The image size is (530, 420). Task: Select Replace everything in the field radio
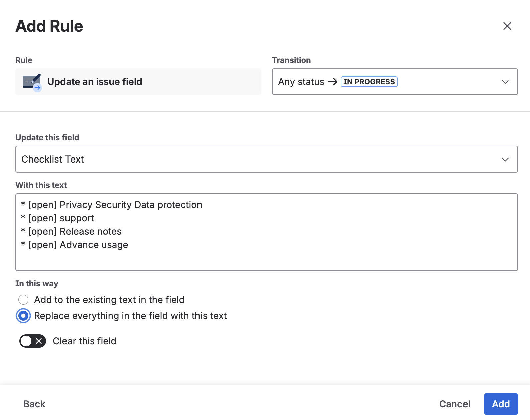point(23,316)
